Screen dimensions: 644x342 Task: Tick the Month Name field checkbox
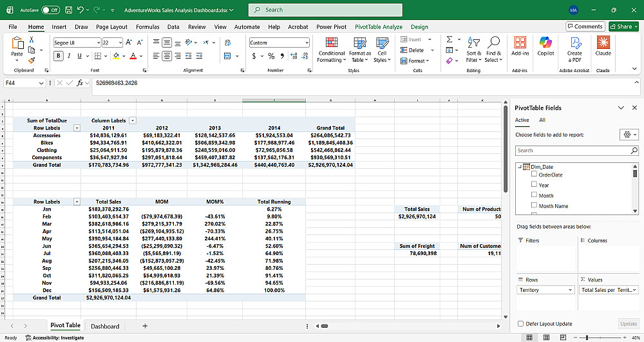point(534,205)
